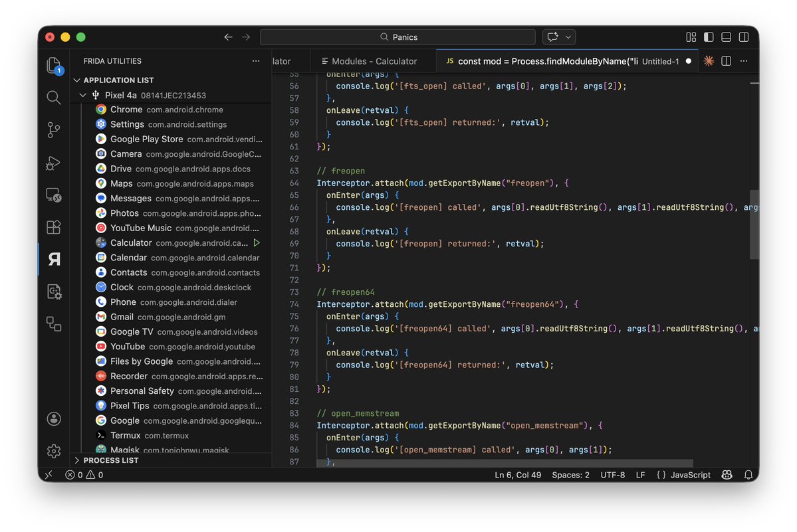Screen dimensions: 797x532
Task: Toggle the bottom panel visibility
Action: 725,37
